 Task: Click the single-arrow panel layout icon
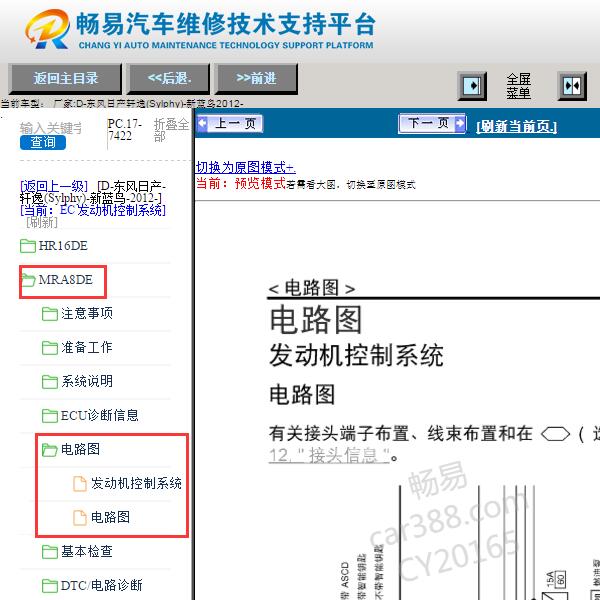(472, 86)
